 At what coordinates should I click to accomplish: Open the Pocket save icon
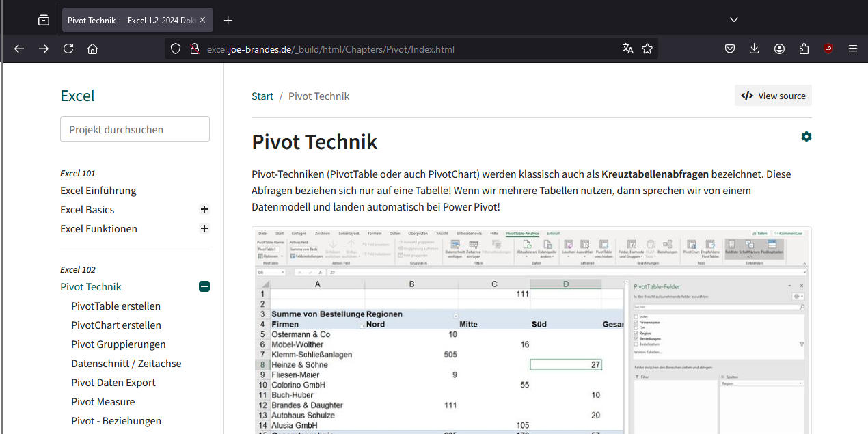(x=730, y=49)
